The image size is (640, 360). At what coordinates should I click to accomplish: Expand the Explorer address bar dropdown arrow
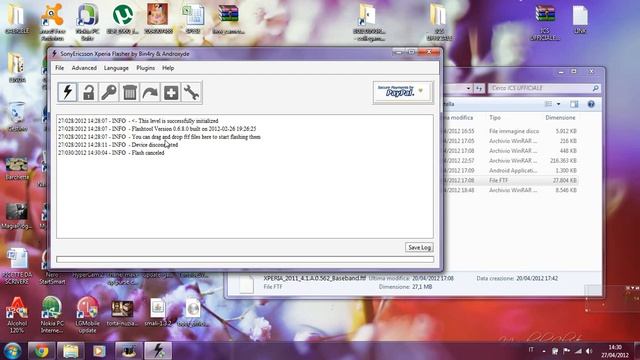468,88
